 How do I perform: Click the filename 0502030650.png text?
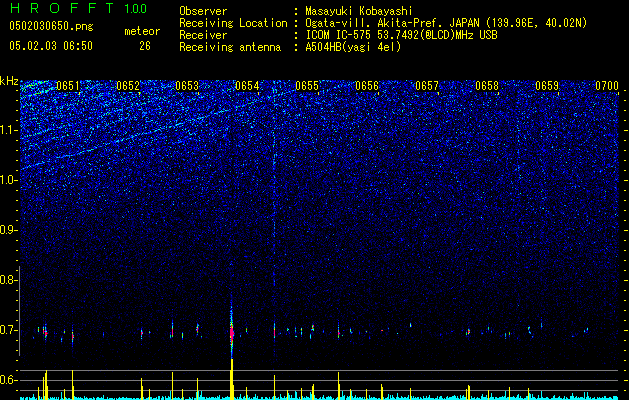coord(51,26)
